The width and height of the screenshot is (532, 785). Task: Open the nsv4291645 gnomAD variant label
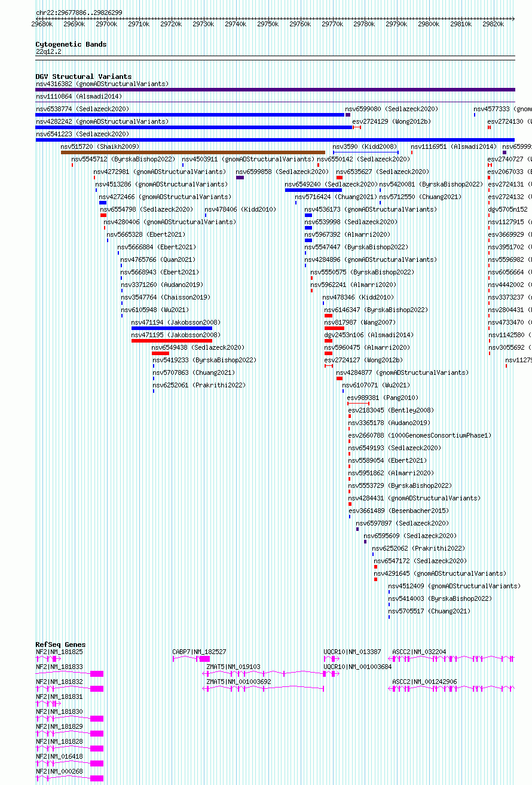click(440, 573)
